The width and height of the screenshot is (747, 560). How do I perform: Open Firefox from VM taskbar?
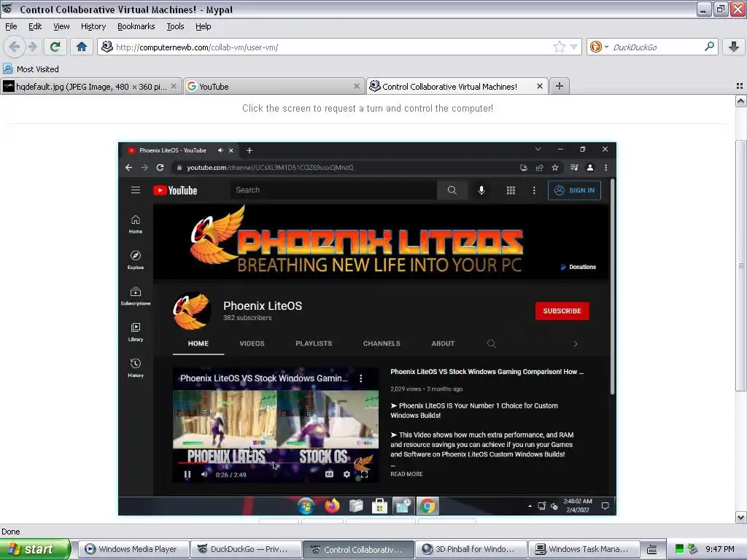tap(332, 506)
